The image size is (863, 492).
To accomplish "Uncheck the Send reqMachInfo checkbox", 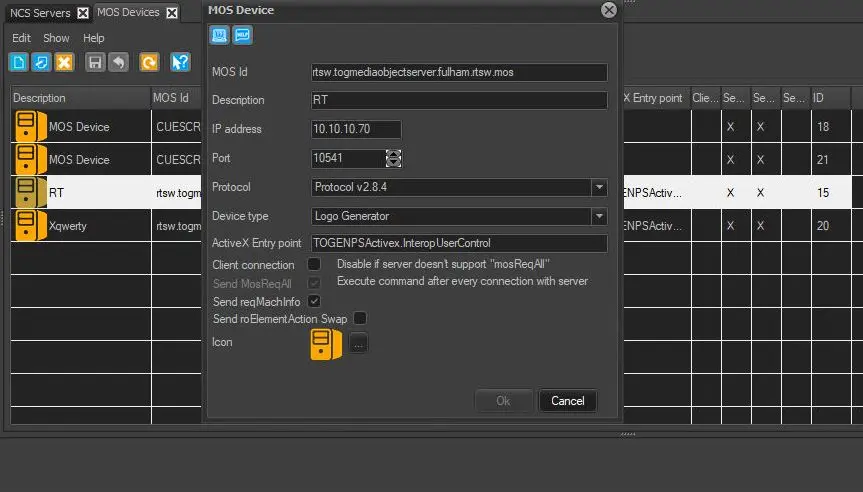I will (x=314, y=301).
